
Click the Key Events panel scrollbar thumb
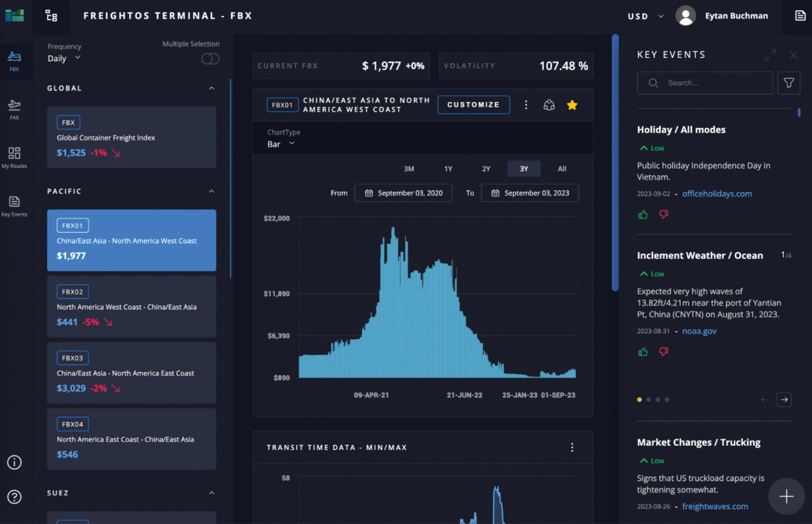(799, 113)
